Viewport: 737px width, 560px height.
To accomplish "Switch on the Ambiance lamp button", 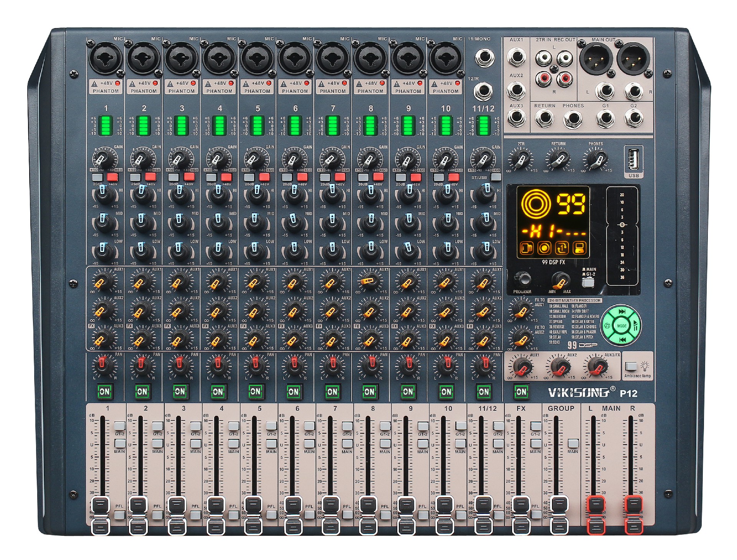I will (631, 366).
